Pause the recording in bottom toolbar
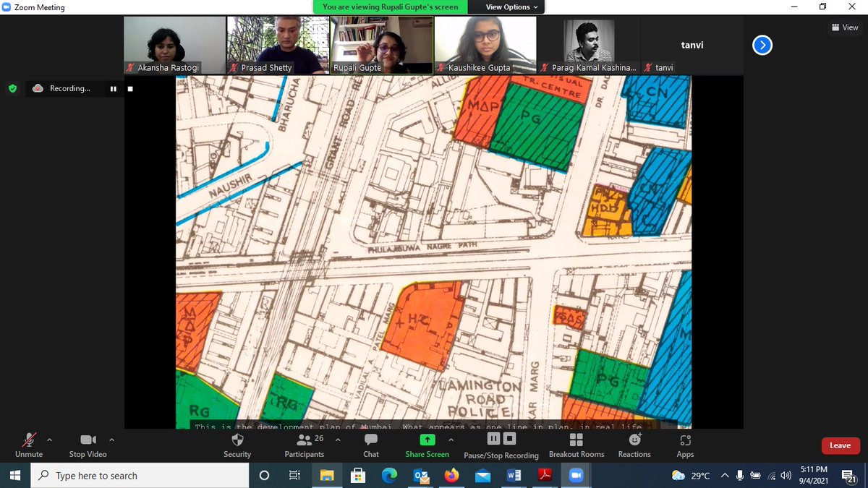The height and width of the screenshot is (488, 868). point(494,439)
